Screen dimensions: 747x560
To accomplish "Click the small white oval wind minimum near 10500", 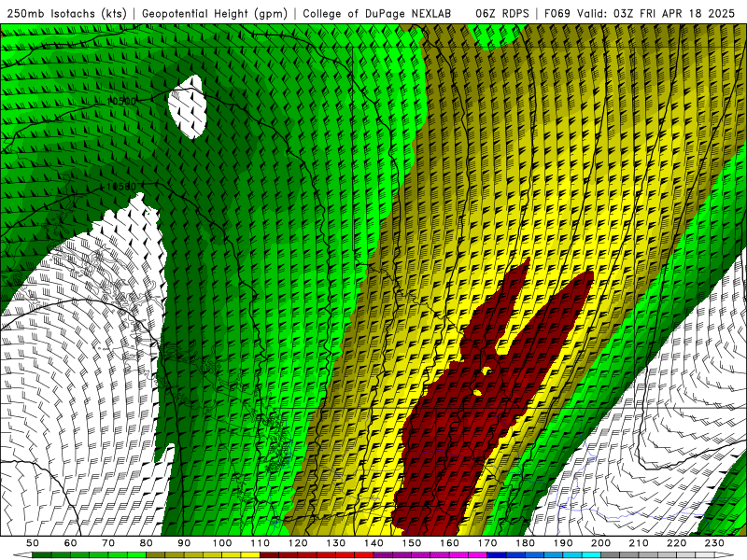I will coord(188,107).
